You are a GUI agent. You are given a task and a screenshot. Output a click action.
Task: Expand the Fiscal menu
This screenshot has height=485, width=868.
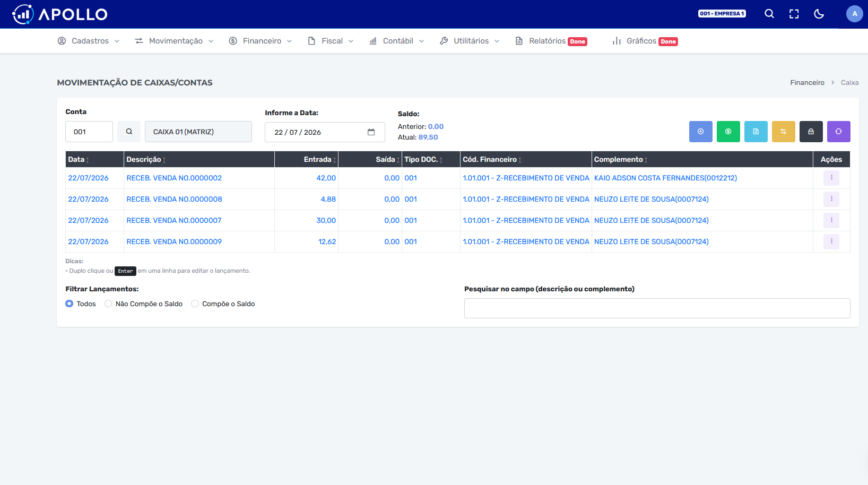tap(331, 41)
